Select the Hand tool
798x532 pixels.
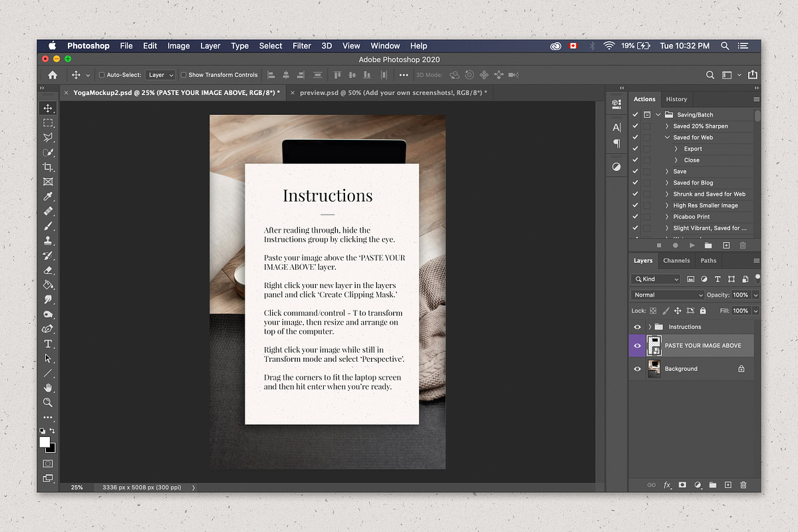[48, 388]
